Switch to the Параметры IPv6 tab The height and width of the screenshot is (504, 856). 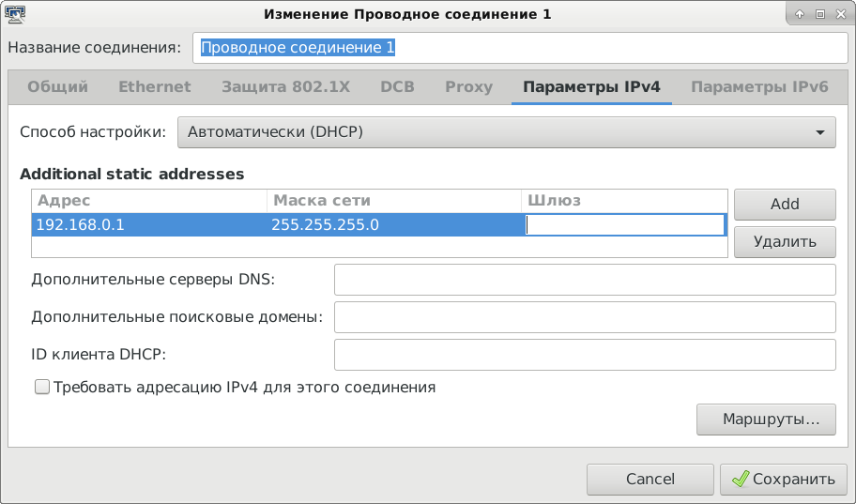(759, 87)
